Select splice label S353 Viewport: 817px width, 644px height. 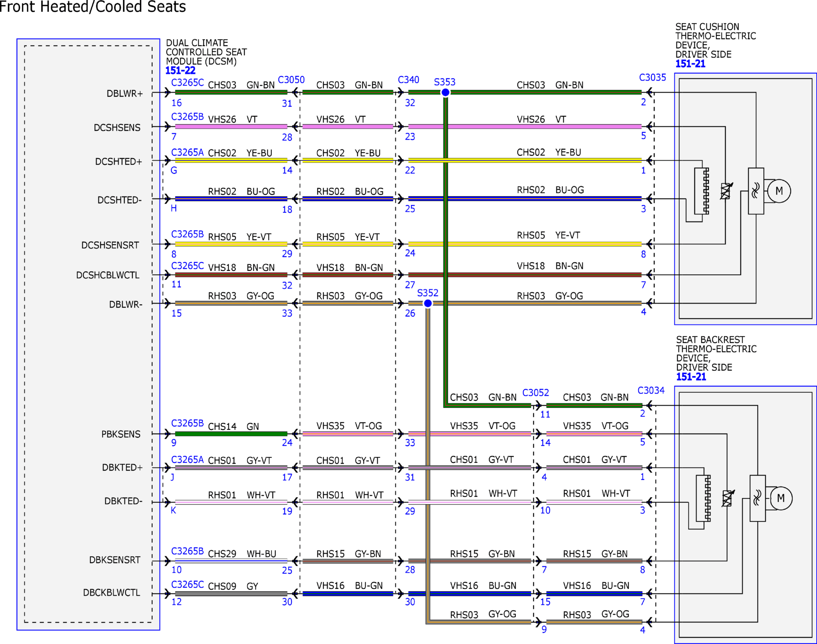[445, 82]
